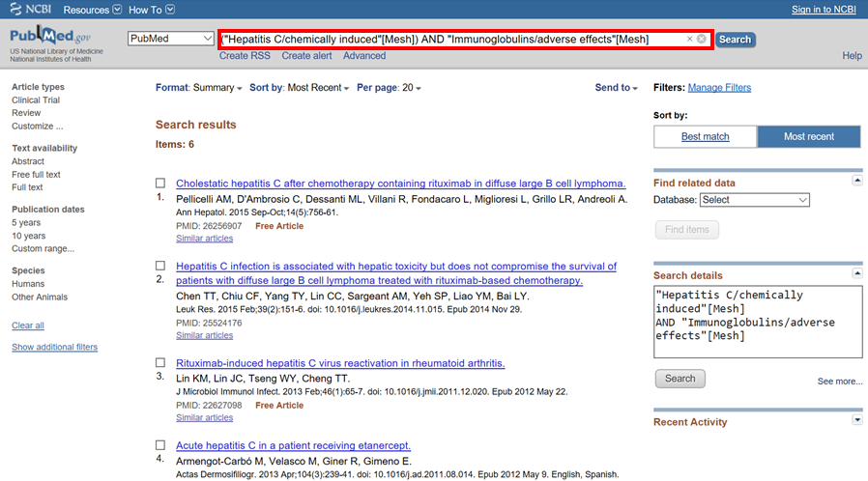Click the Items: 6 count text
This screenshot has width=868, height=481.
175,144
